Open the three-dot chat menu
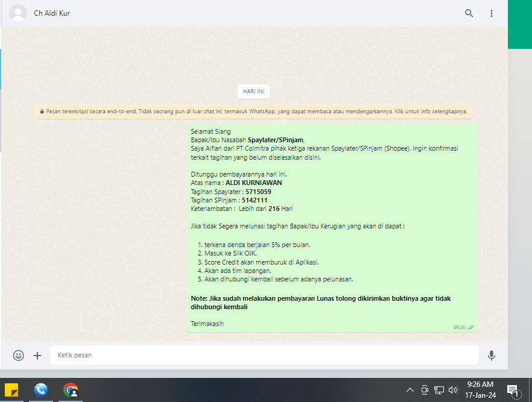The width and height of the screenshot is (532, 402). click(x=491, y=13)
